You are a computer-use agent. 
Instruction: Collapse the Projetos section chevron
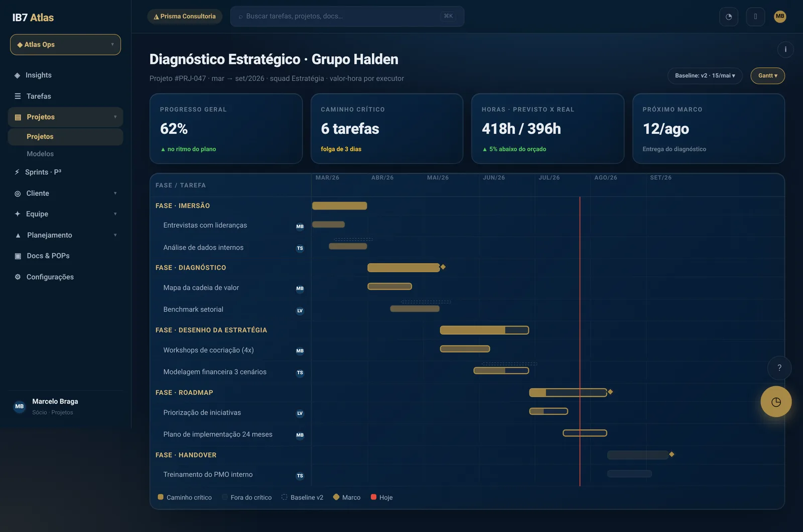115,117
